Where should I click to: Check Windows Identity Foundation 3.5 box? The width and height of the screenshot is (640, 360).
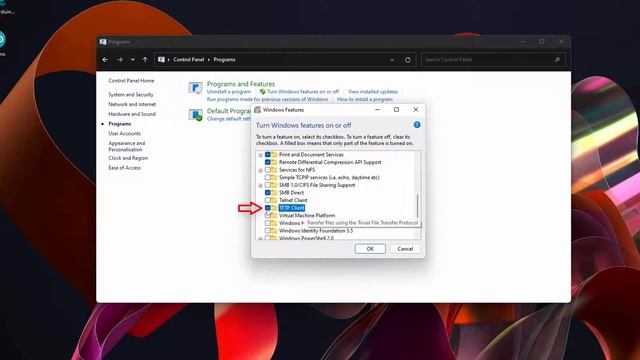coord(268,231)
